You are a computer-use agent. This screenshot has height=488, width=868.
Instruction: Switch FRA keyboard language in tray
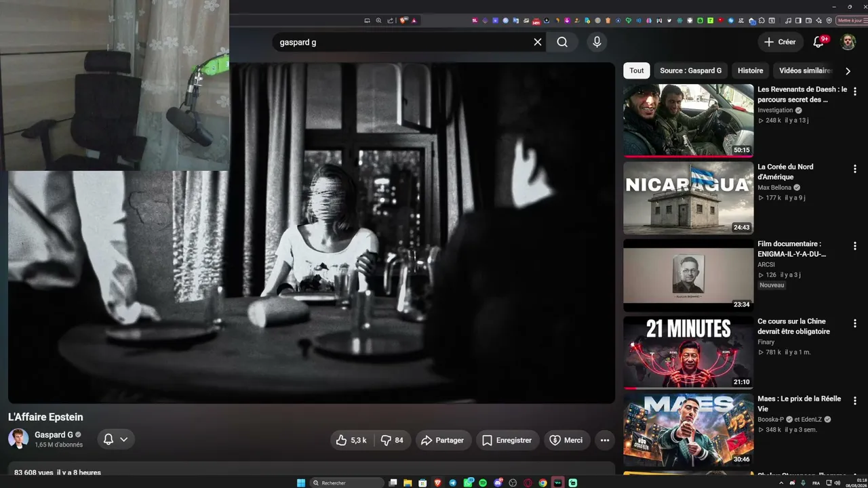click(x=816, y=483)
